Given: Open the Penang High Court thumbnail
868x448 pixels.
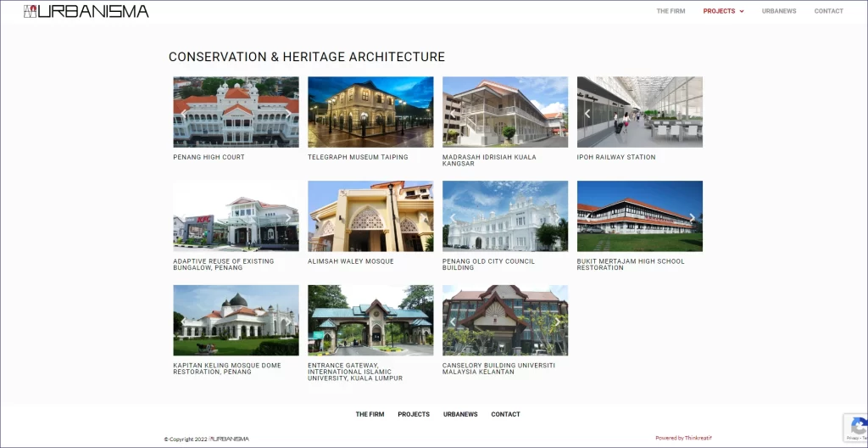Looking at the screenshot, I should click(236, 112).
